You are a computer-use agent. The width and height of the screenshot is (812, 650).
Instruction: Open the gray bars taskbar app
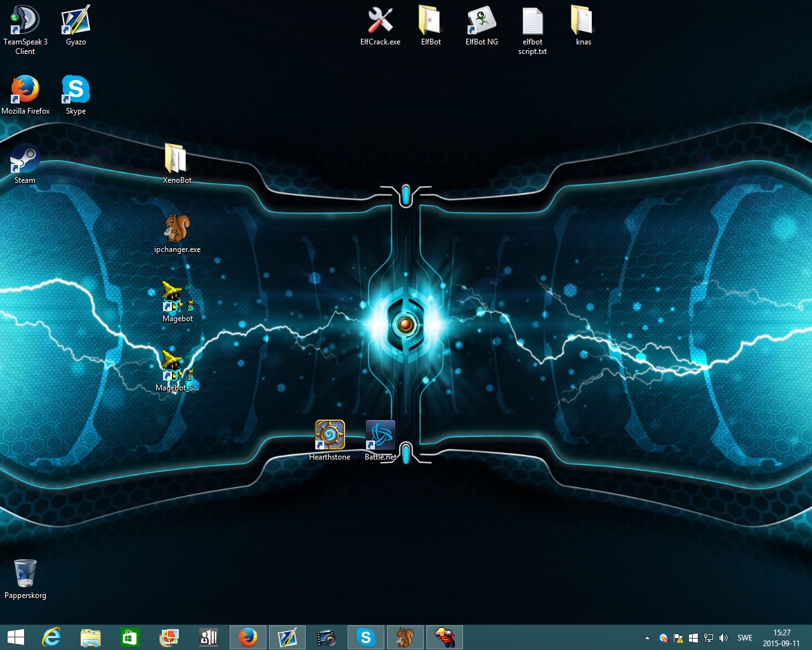(209, 637)
